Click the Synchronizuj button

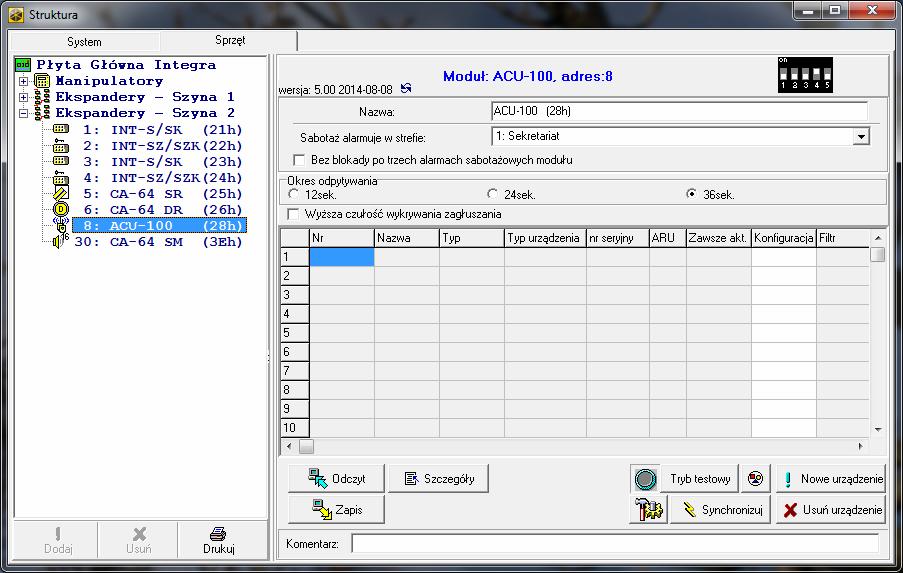coord(721,510)
